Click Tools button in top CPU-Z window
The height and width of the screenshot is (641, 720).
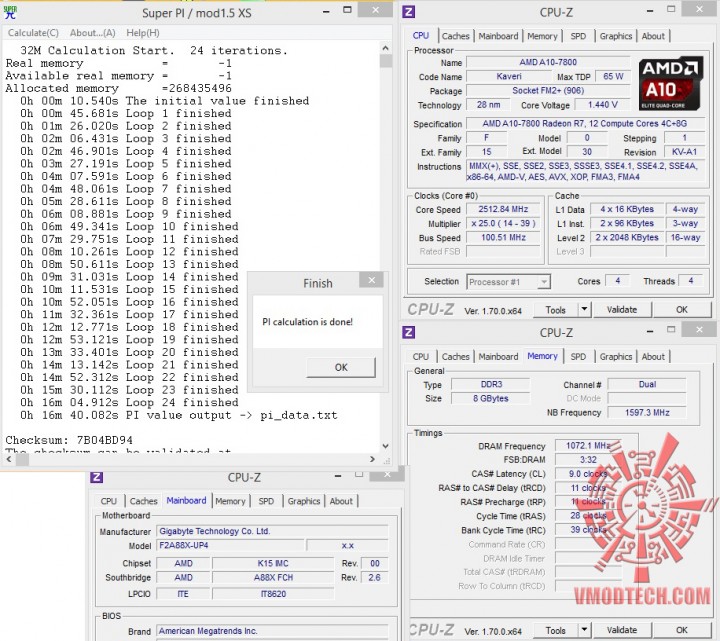(x=555, y=310)
